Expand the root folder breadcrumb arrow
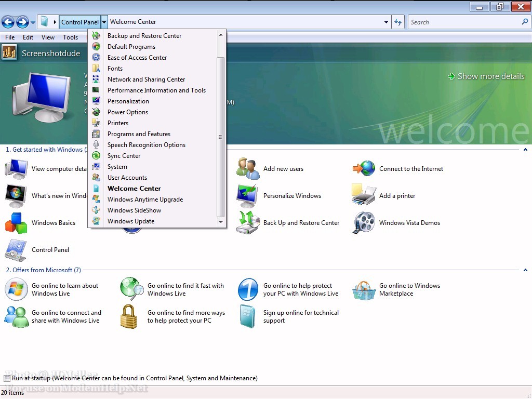Image resolution: width=532 pixels, height=399 pixels. pos(55,22)
